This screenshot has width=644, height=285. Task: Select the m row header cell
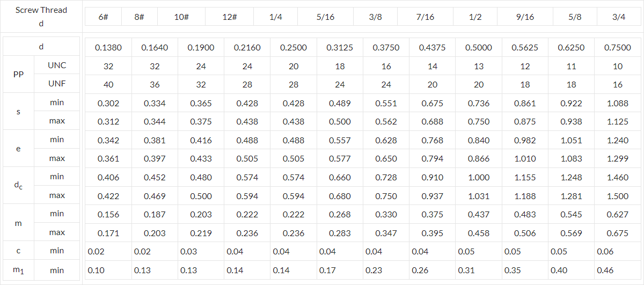(x=19, y=223)
